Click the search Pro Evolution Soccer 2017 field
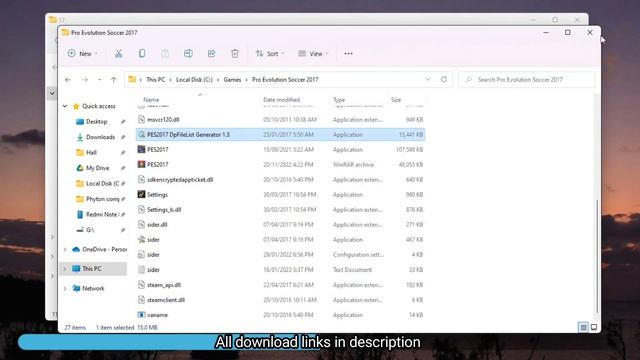 (527, 80)
